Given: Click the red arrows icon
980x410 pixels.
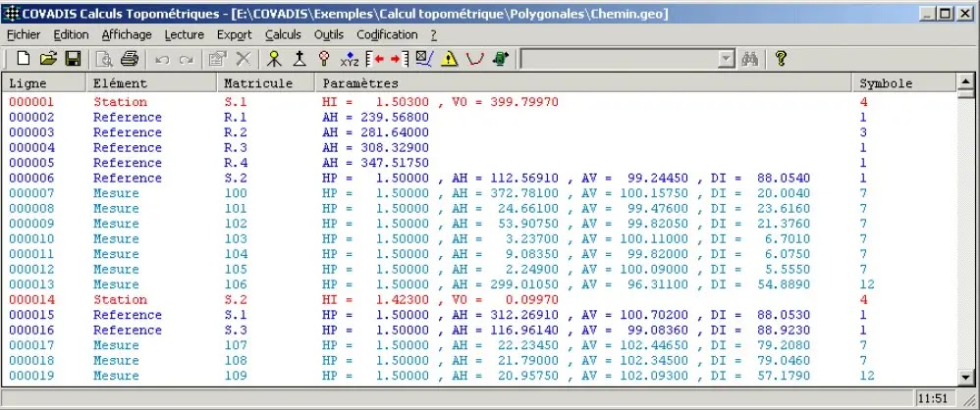Looking at the screenshot, I should 388,59.
